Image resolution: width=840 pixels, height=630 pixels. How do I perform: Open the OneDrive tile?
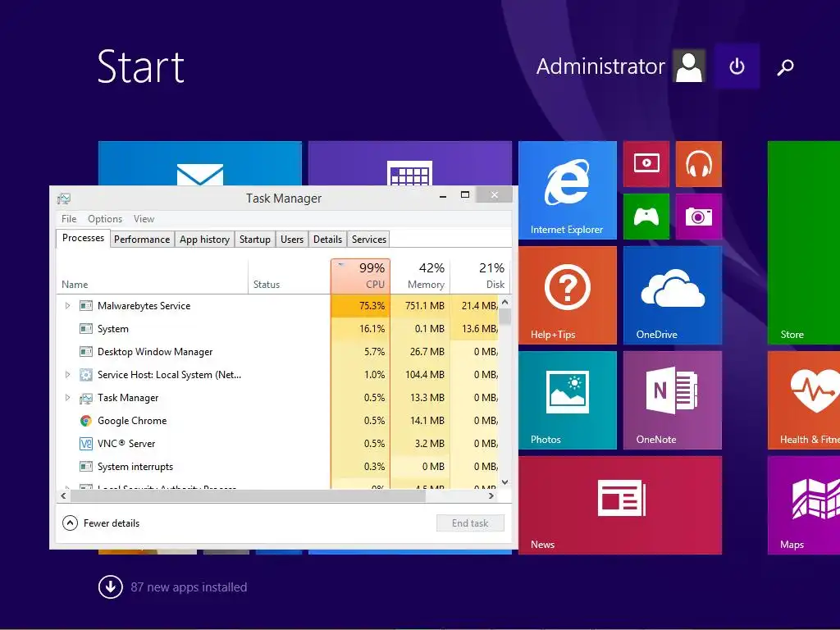click(x=673, y=295)
